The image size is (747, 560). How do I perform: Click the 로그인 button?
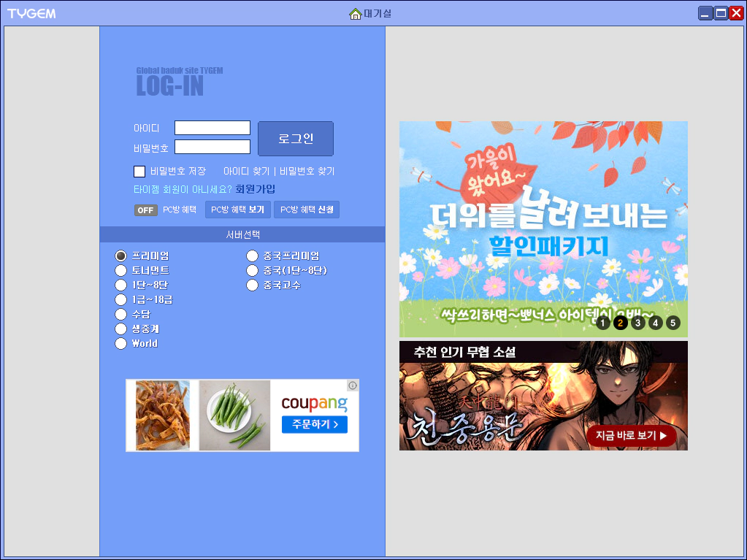click(295, 138)
